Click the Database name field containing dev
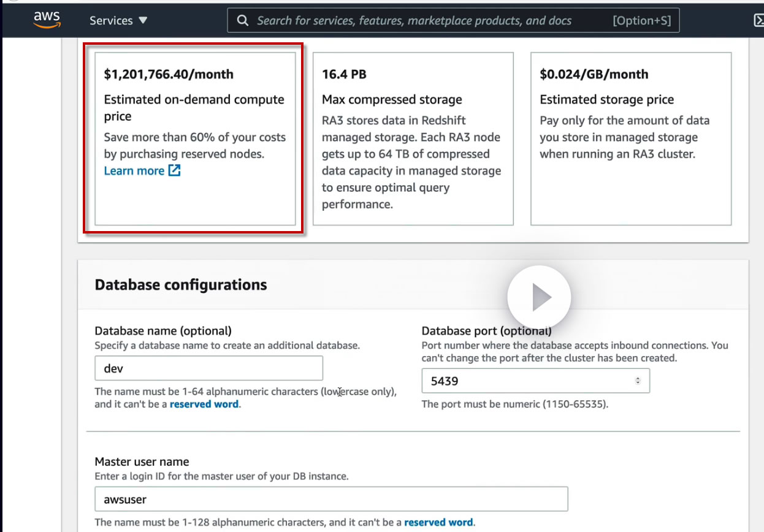 click(208, 368)
